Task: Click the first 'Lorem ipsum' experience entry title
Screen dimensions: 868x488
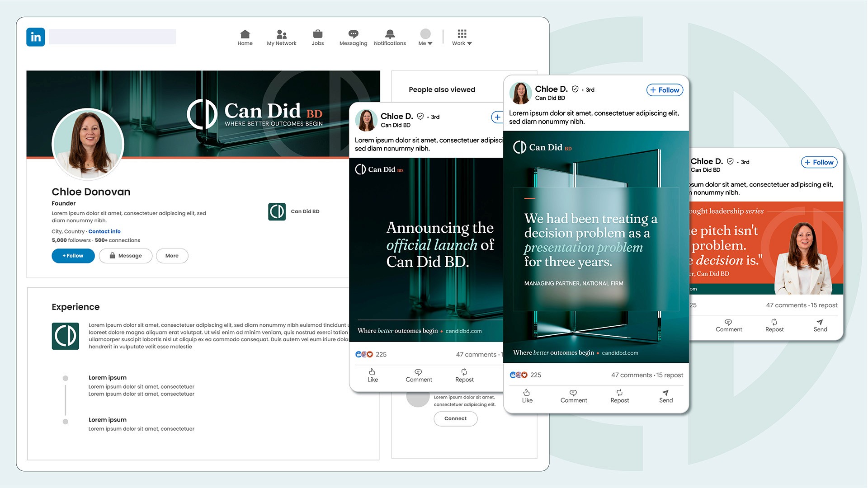Action: coord(108,378)
